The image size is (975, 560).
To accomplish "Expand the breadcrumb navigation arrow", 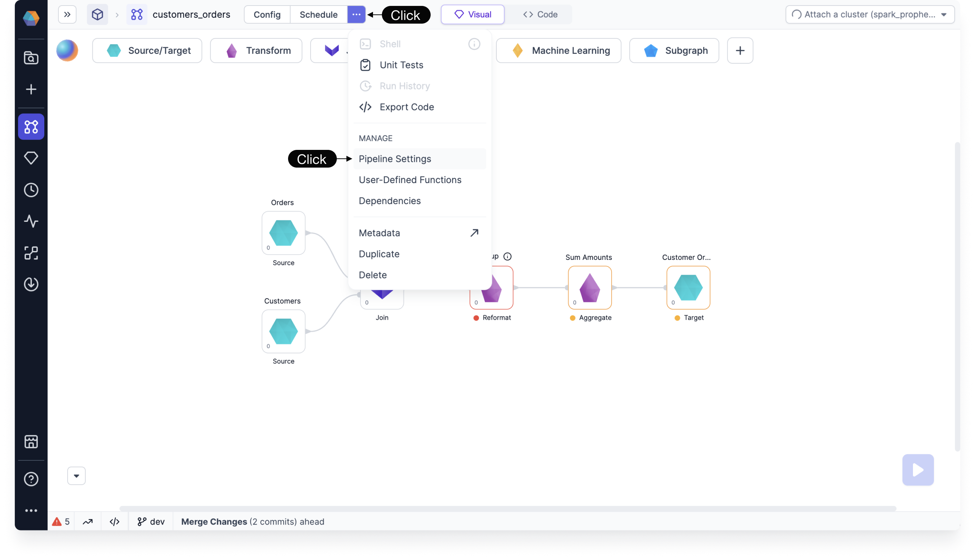I will [x=67, y=14].
